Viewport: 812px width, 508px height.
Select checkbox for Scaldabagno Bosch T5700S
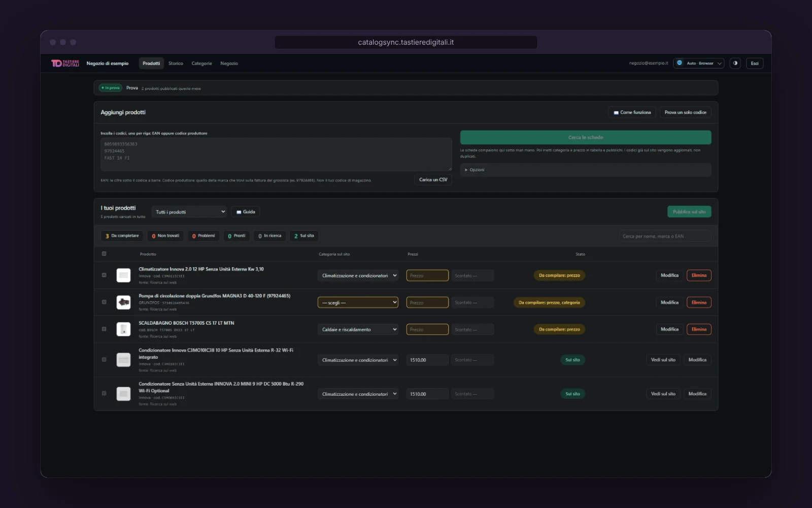pos(104,329)
